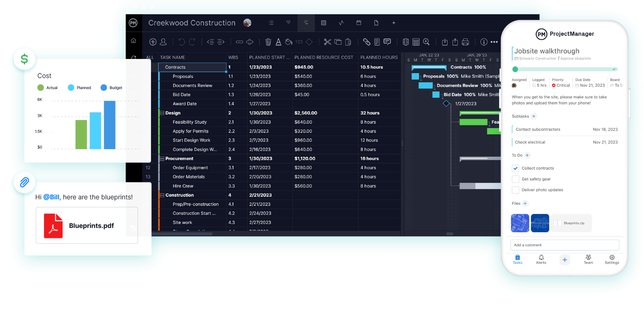
Task: Click the attachment paperclip toolbar icon
Action: pyautogui.click(x=367, y=42)
